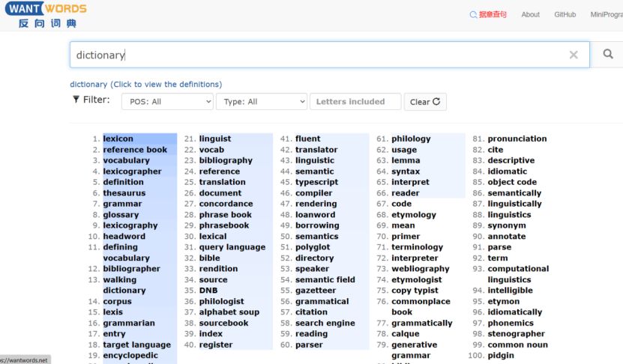Screen dimensions: 623x364
Task: Click into the Letters included field
Action: tap(355, 102)
